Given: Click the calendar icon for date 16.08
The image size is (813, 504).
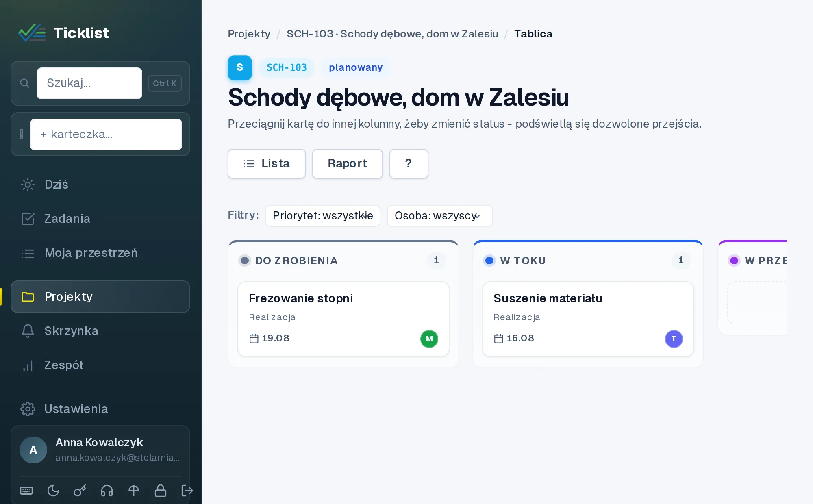Looking at the screenshot, I should (499, 338).
